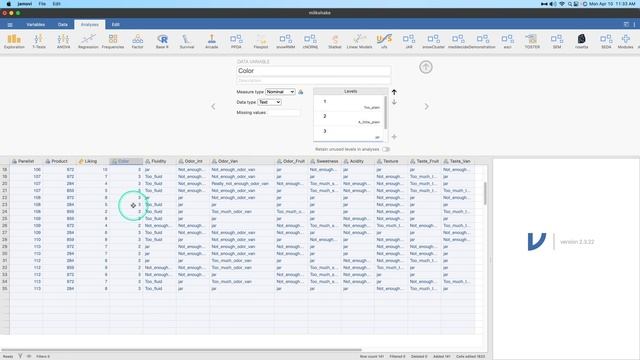Open the Regression analyses menu

pyautogui.click(x=88, y=41)
